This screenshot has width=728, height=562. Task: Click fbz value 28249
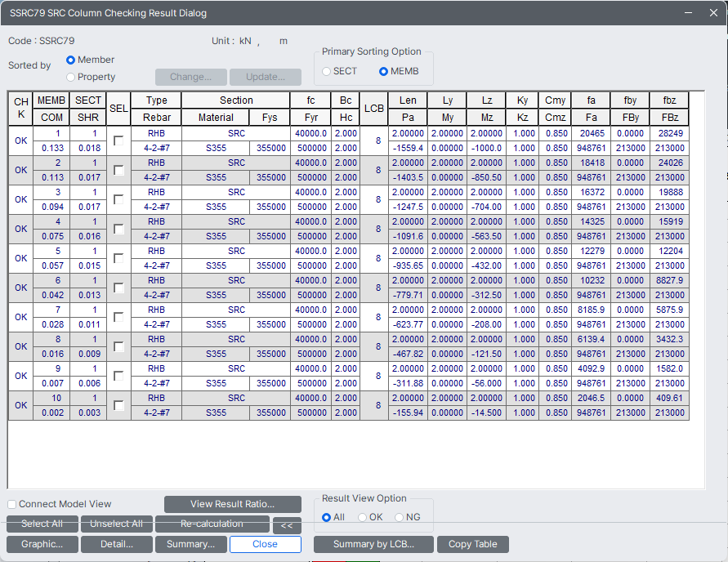point(669,133)
